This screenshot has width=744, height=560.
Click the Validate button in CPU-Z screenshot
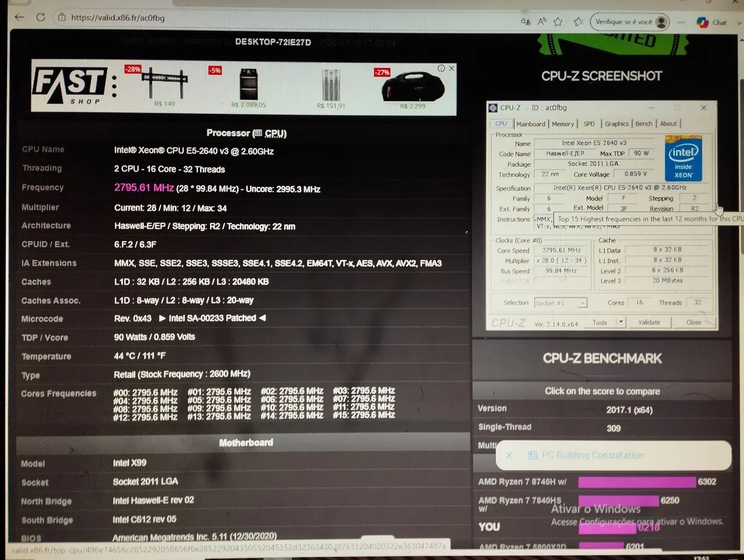[649, 322]
